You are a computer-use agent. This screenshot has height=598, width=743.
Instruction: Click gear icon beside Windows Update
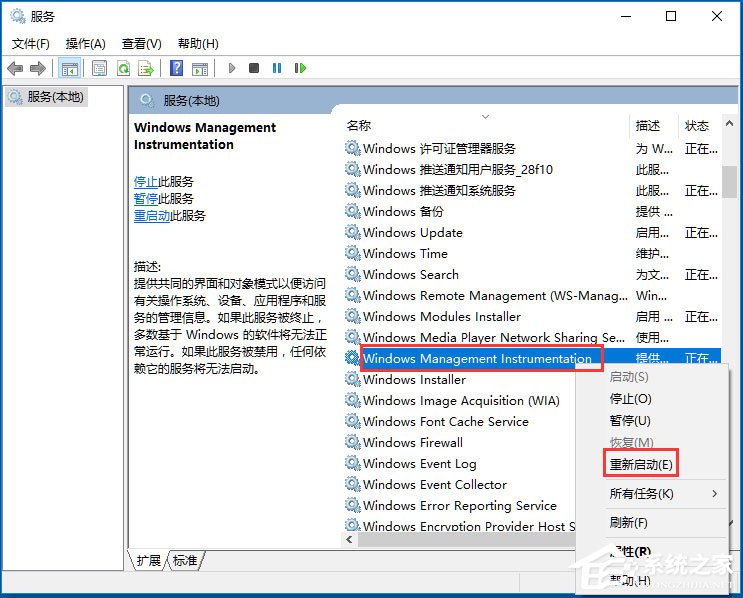[353, 232]
